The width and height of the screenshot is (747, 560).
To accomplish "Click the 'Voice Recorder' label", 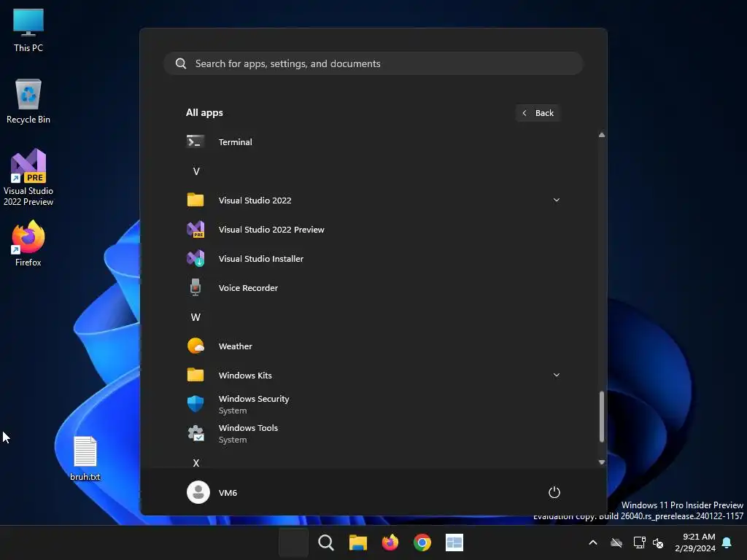I will 248,287.
